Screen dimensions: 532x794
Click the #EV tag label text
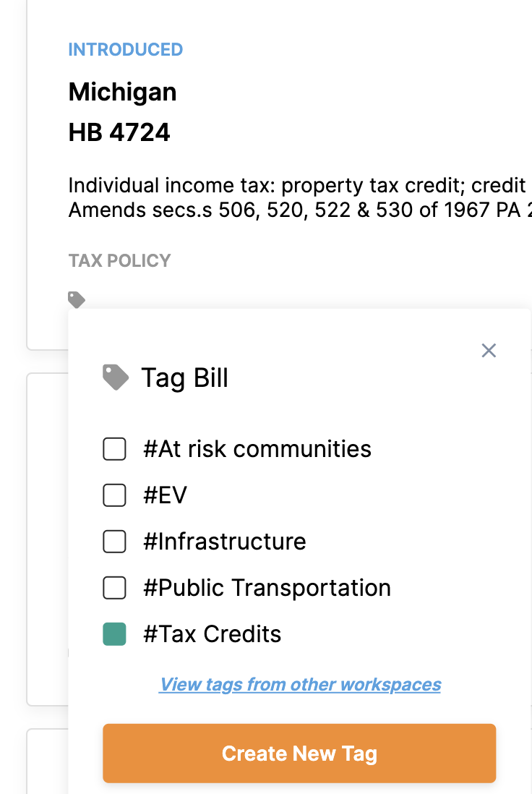pyautogui.click(x=166, y=495)
